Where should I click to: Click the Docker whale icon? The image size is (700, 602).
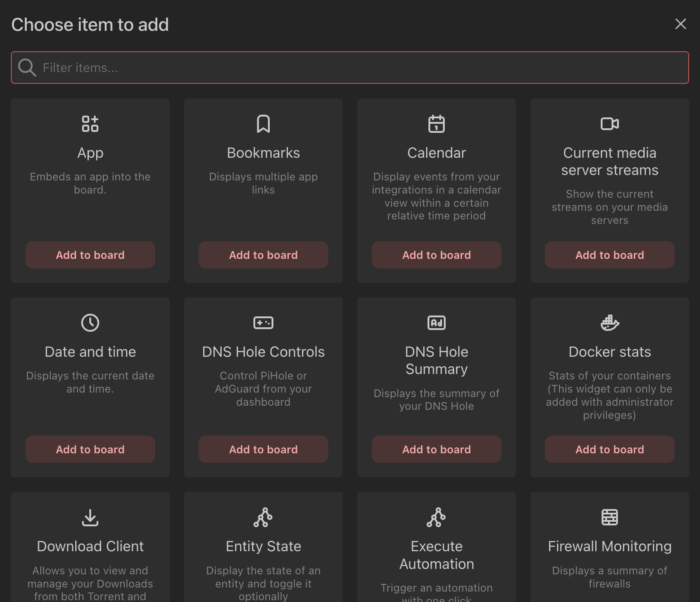point(609,322)
